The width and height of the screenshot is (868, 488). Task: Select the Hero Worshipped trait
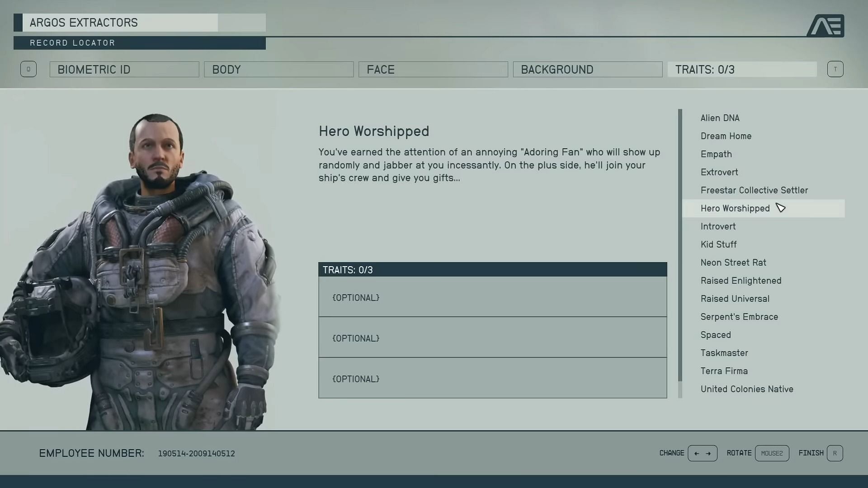735,207
